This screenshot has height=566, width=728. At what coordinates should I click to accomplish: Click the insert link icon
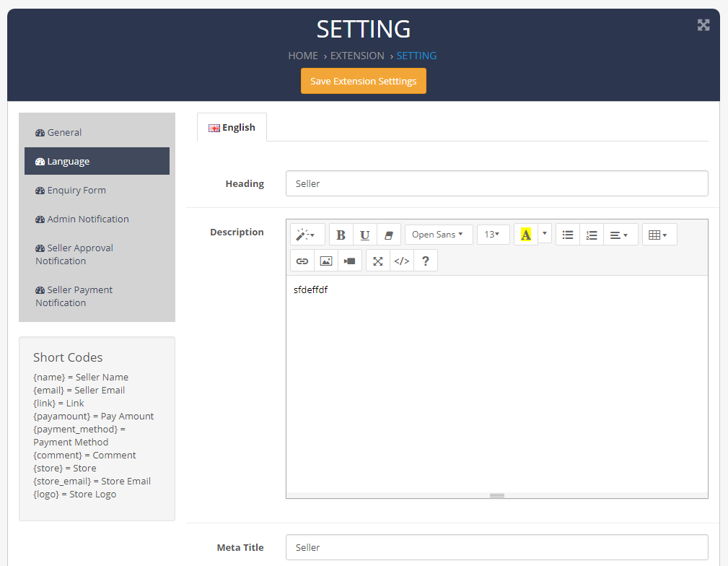tap(302, 261)
